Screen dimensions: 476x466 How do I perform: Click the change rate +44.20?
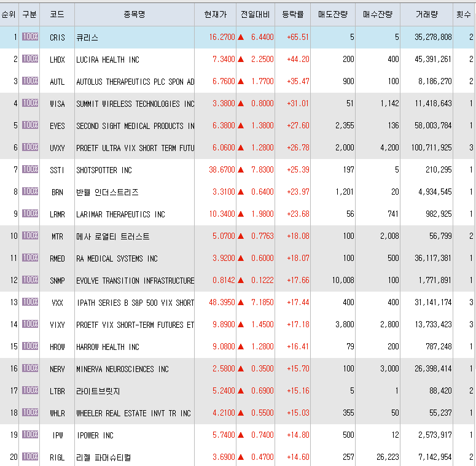coord(298,59)
